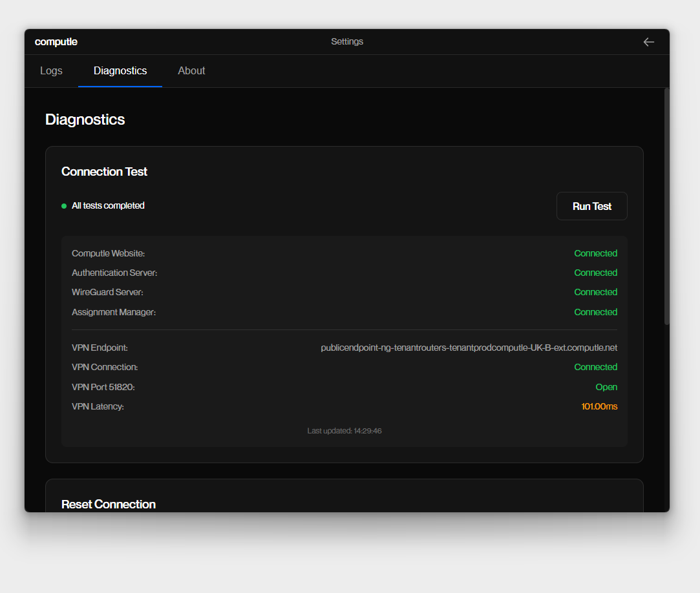Click the 'All tests completed' status text
Image resolution: width=700 pixels, height=593 pixels.
click(x=108, y=205)
